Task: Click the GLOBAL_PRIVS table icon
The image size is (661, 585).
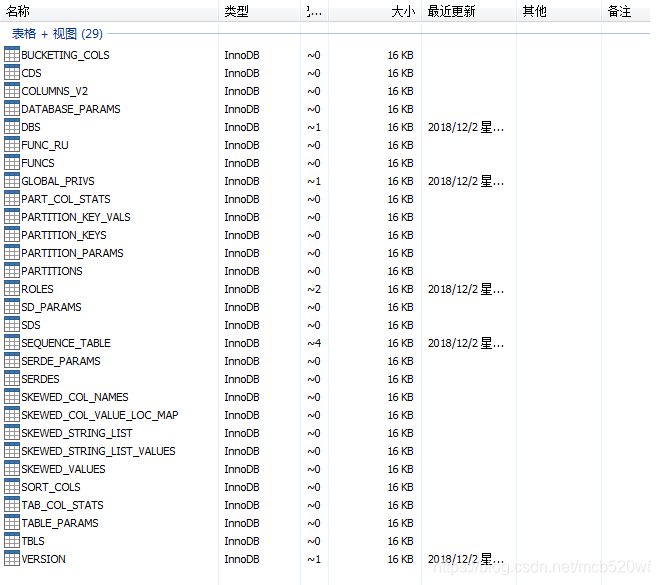Action: [12, 180]
